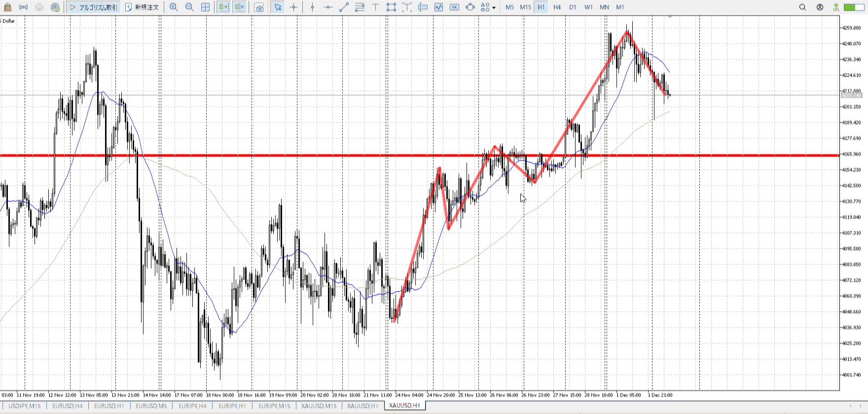Switch the timeframe to H4

557,7
